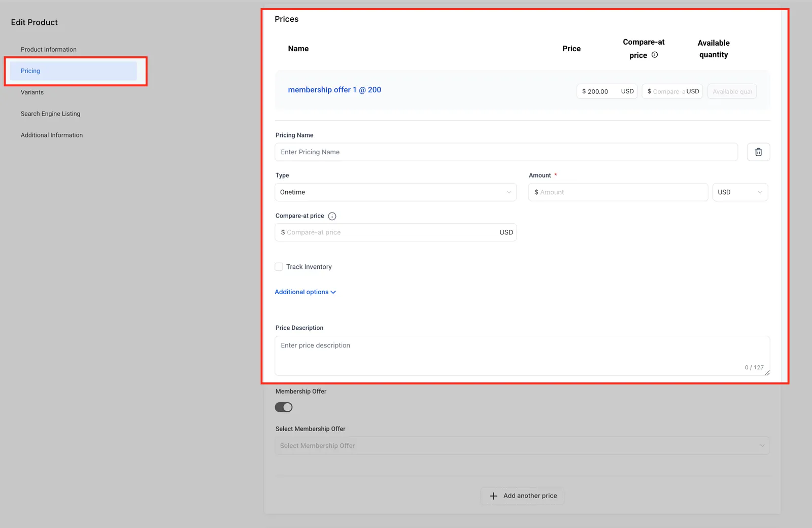Go to Product Information section
812x528 pixels.
click(49, 50)
